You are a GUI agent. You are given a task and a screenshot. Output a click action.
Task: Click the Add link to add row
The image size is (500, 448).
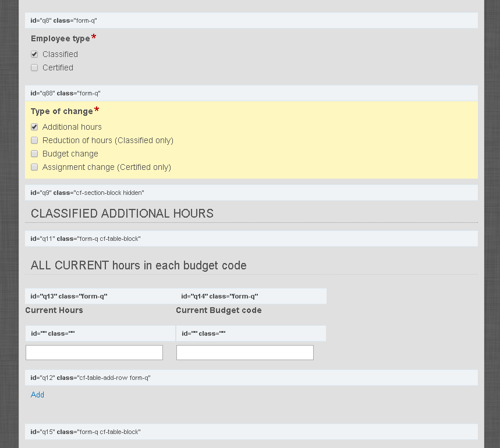click(37, 394)
